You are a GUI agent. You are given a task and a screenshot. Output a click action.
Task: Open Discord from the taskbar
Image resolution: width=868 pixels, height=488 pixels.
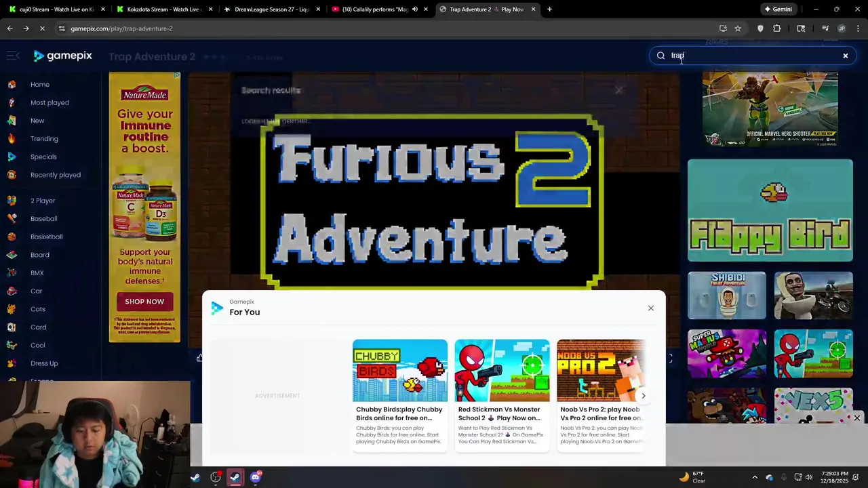pos(256,477)
